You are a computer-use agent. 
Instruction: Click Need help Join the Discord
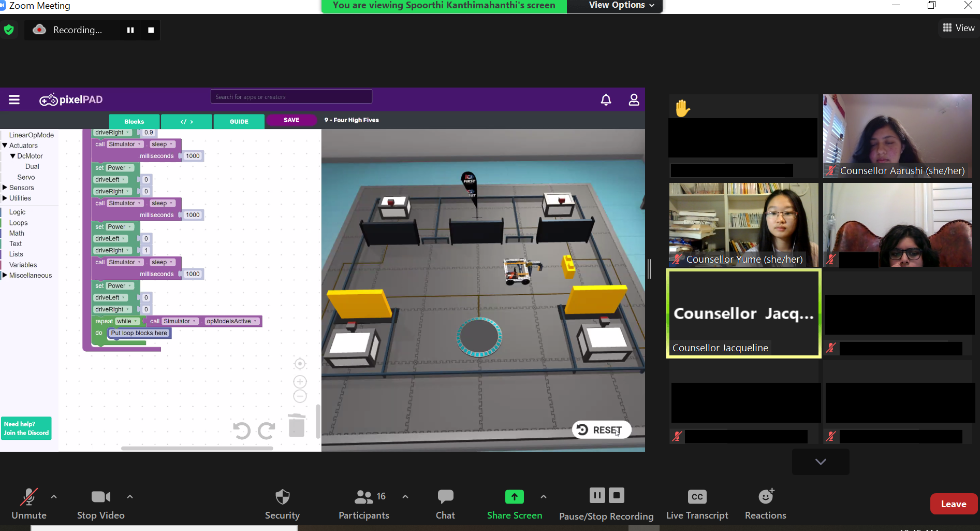(x=26, y=428)
